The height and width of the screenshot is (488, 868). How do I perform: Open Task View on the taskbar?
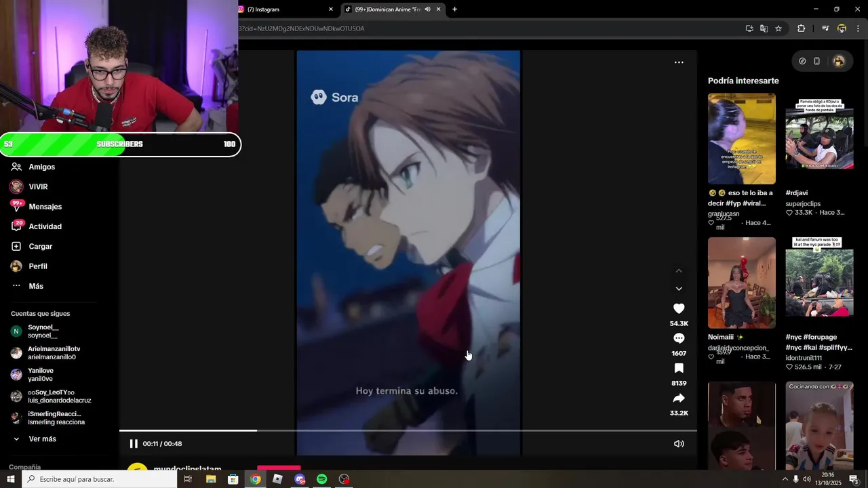[x=189, y=479]
